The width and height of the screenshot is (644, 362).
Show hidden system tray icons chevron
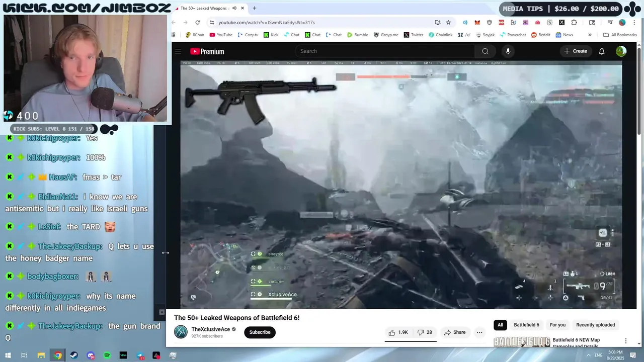(588, 355)
